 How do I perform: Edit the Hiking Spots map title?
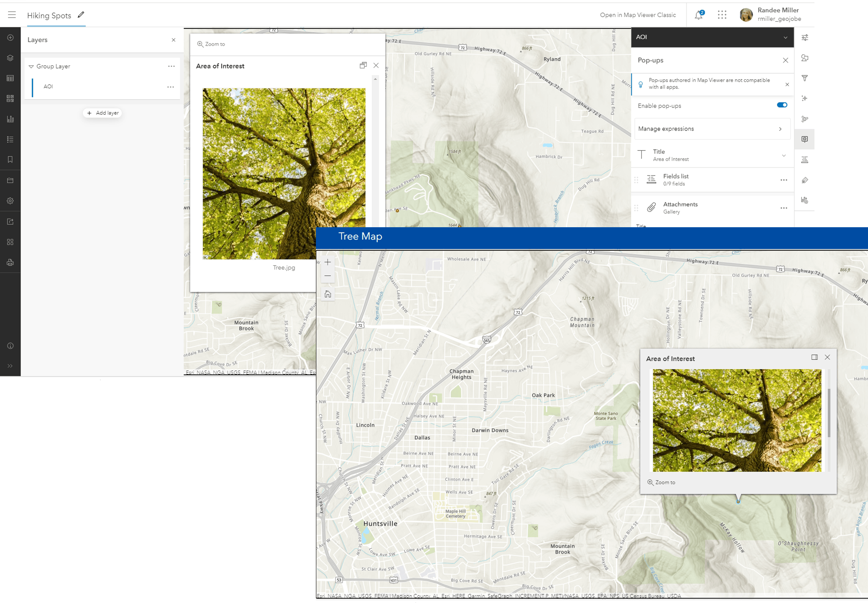80,15
